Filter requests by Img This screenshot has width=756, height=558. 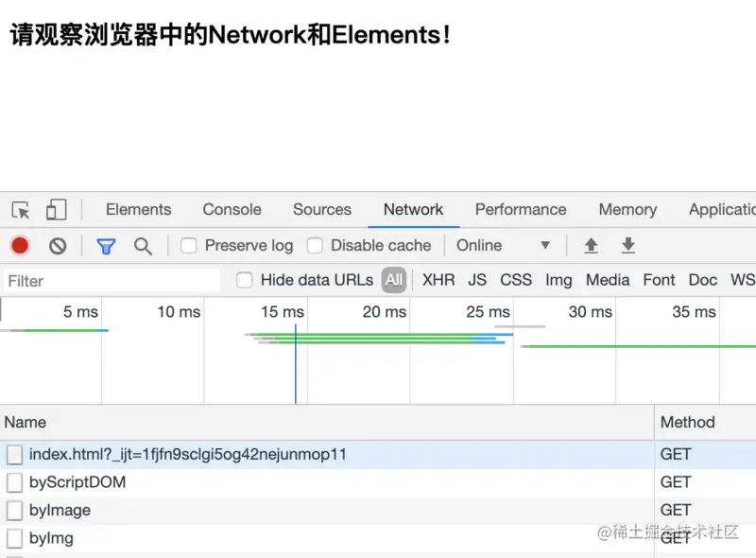click(x=558, y=280)
